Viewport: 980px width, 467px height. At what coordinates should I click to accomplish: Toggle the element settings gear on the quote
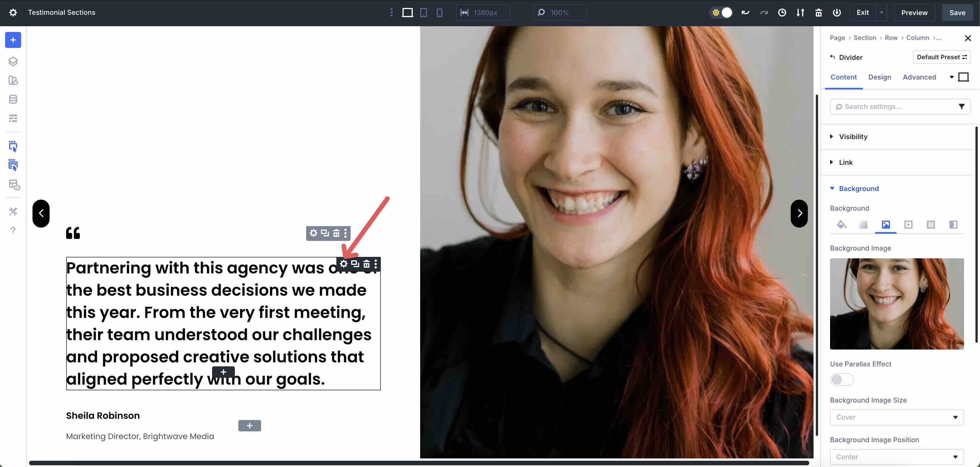(x=343, y=264)
